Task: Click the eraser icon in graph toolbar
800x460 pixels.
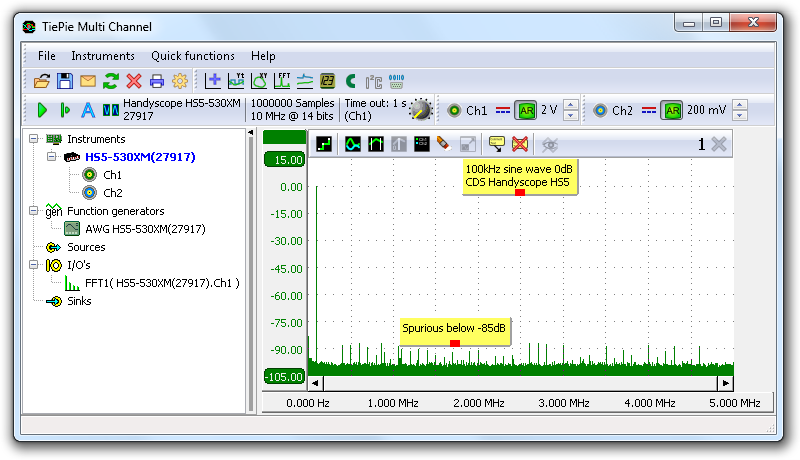Action: tap(444, 144)
